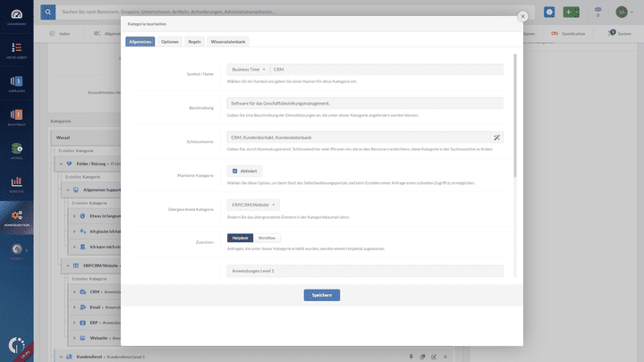Viewport: 644px width, 362px height.
Task: Close the Kategorie bearbeiten dialog
Action: pos(523,15)
